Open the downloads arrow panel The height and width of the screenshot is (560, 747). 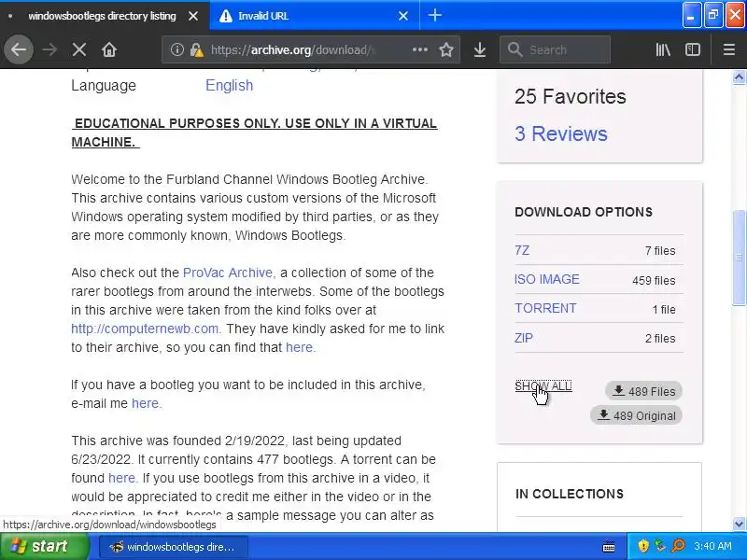(x=480, y=49)
